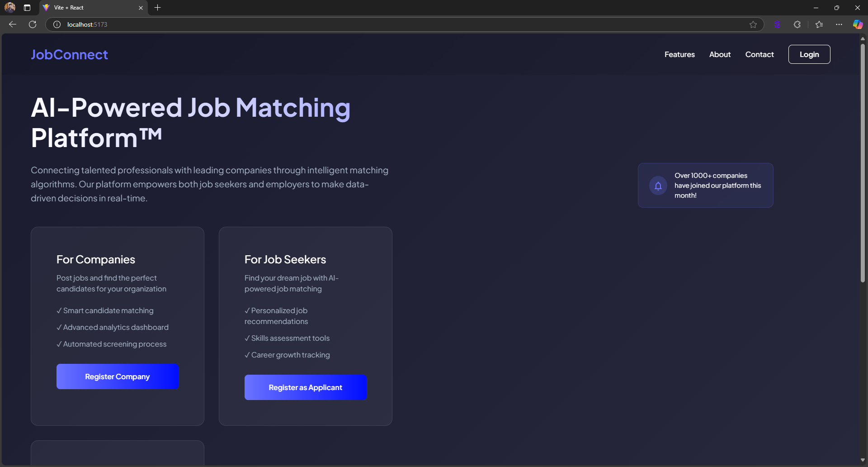Minimize the browser window

pos(816,8)
